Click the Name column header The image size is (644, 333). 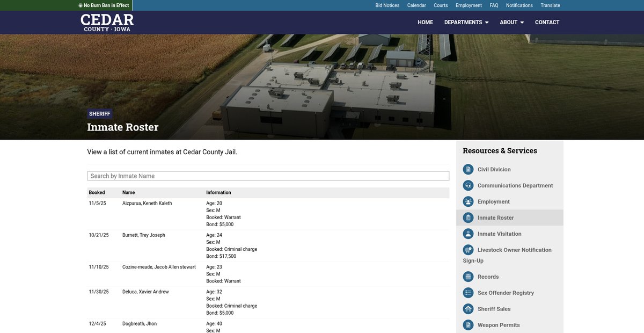pyautogui.click(x=128, y=192)
